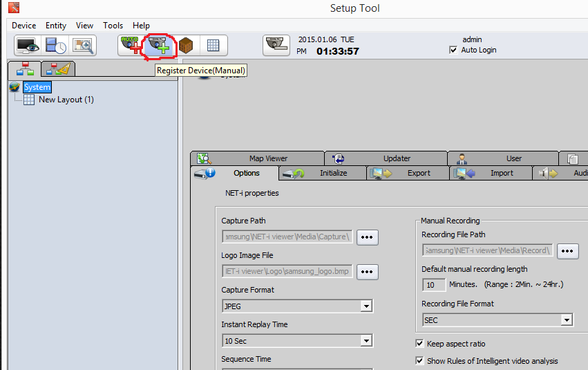This screenshot has width=588, height=370.
Task: Click the New Layout grid icon in tree
Action: click(x=29, y=100)
